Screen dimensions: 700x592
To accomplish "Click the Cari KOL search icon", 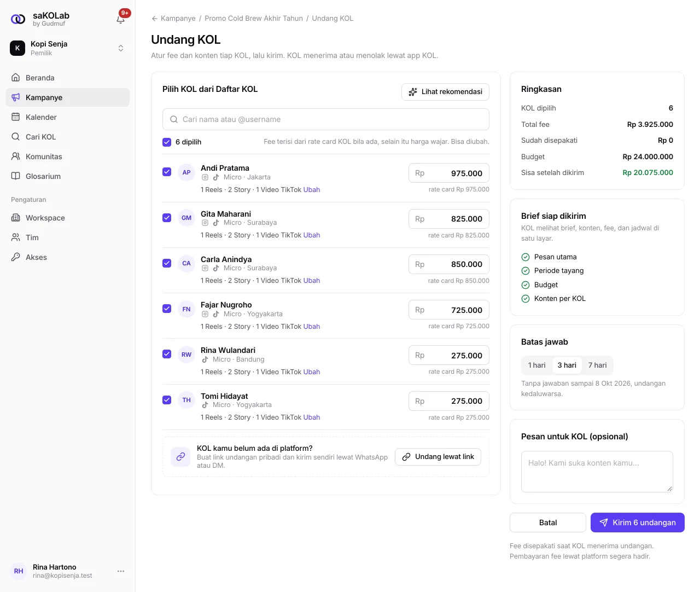I will point(16,137).
